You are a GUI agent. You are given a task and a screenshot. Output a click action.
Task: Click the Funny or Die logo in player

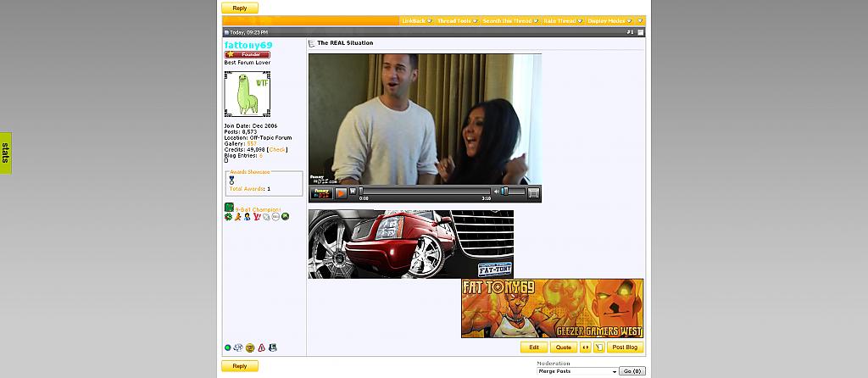[321, 192]
